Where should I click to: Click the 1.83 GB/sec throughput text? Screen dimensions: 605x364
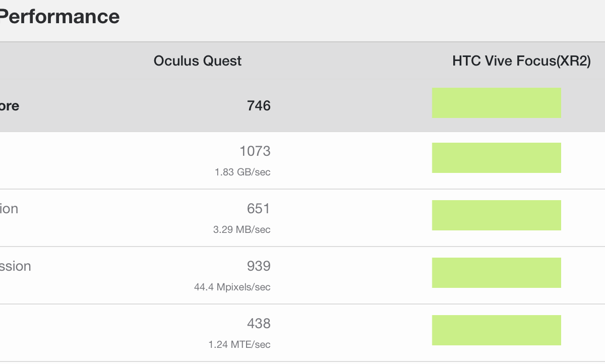(243, 172)
